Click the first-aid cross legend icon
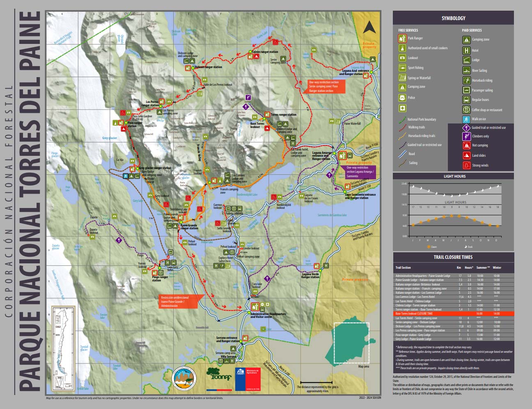This screenshot has width=532, height=409. [402, 108]
